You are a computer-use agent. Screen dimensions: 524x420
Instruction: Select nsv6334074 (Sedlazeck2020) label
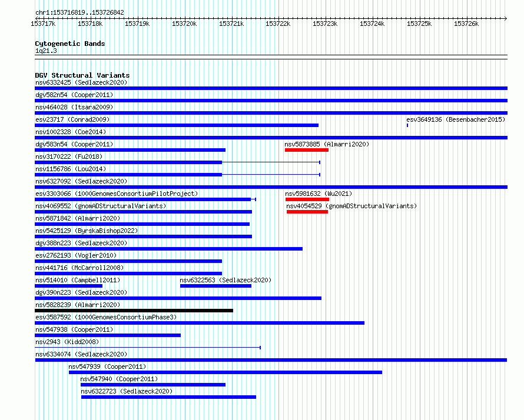[81, 354]
